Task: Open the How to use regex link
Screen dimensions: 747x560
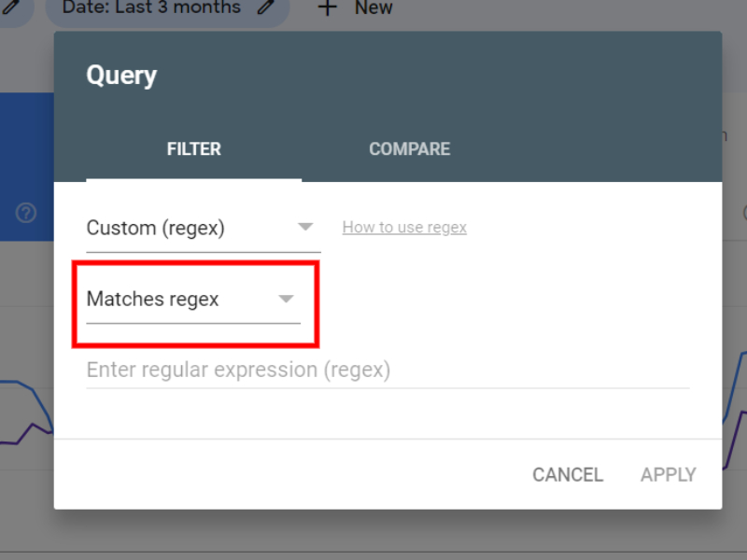Action: pos(404,228)
